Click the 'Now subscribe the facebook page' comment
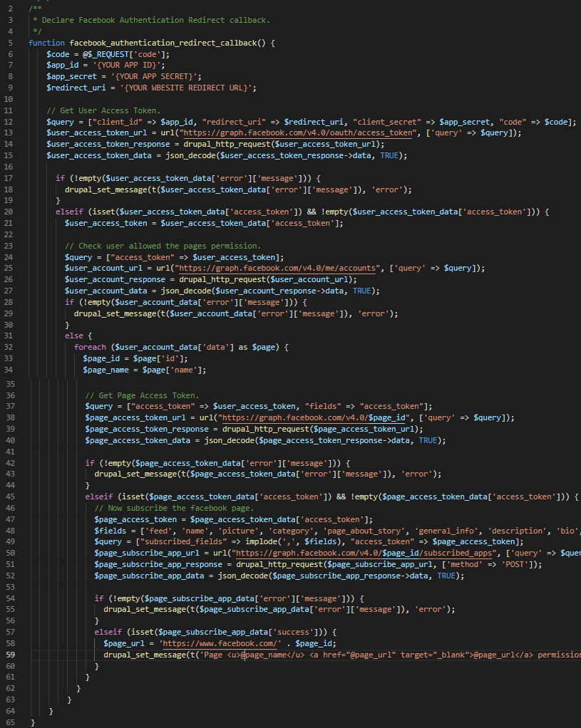581x728 pixels. tap(174, 508)
